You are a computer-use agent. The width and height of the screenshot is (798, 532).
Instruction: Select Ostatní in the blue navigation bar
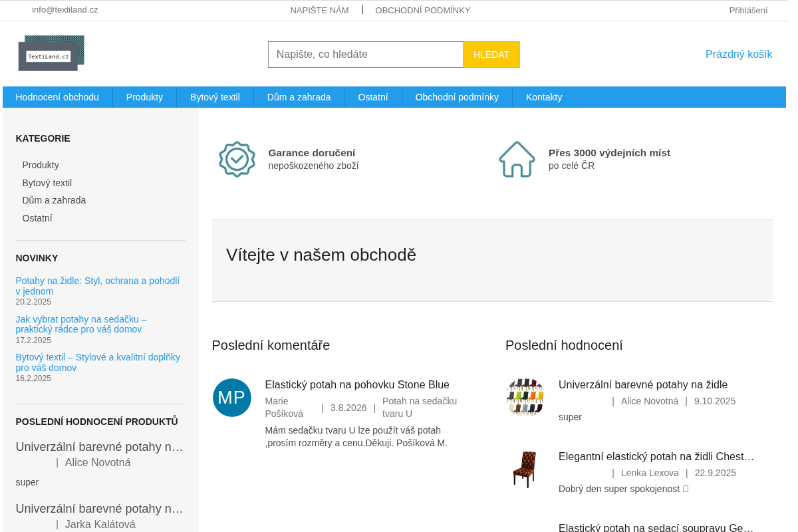[x=373, y=97]
